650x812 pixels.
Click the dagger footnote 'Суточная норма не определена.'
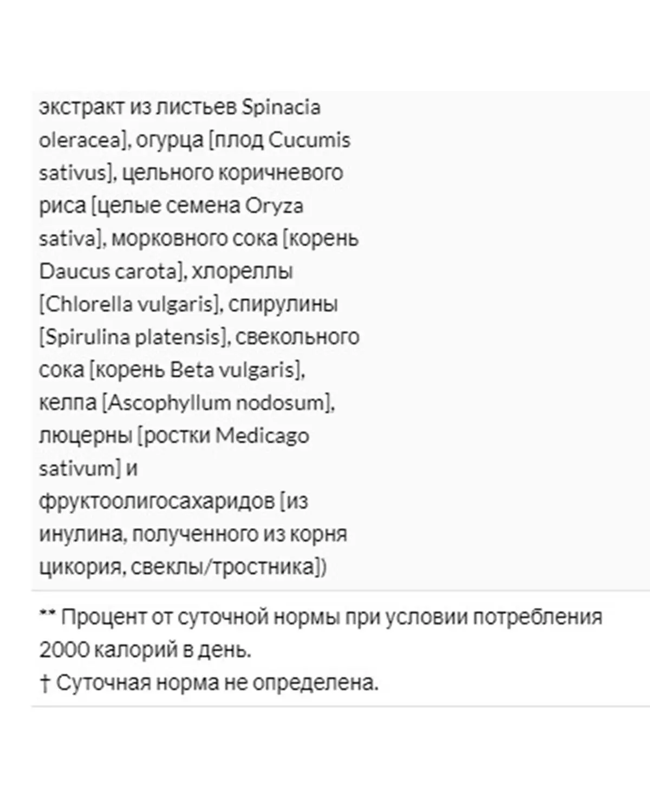pos(209,683)
